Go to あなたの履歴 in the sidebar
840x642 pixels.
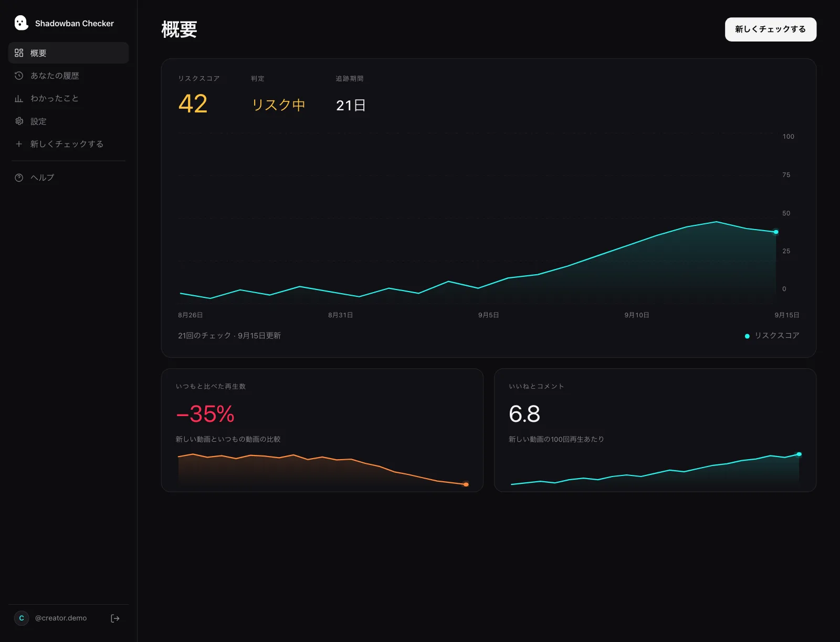coord(68,76)
